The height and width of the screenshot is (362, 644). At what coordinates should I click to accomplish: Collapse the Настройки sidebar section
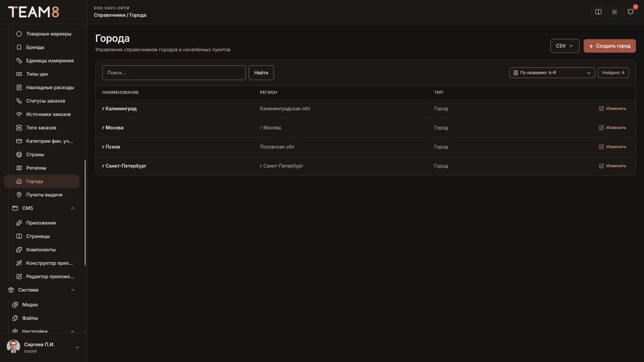pos(73,332)
